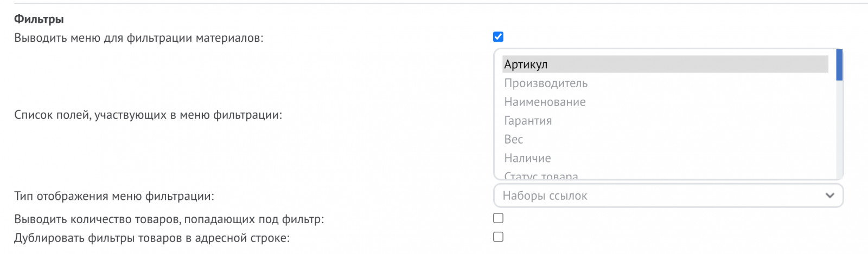Click the label Список полей, участвующих в меню
The width and height of the screenshot is (868, 254).
(x=148, y=115)
